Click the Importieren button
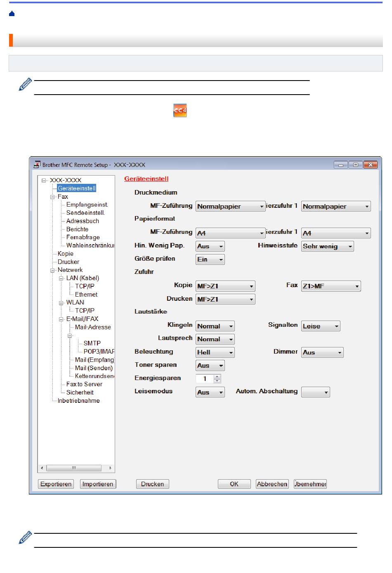 [x=98, y=484]
